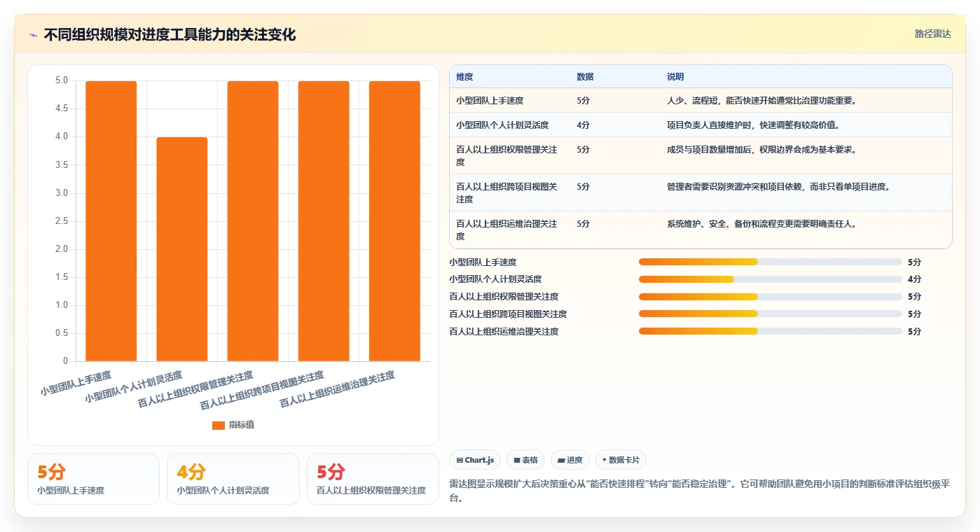Click the lightning icon beside the title
Viewport: 980px width, 532px height.
click(x=33, y=35)
